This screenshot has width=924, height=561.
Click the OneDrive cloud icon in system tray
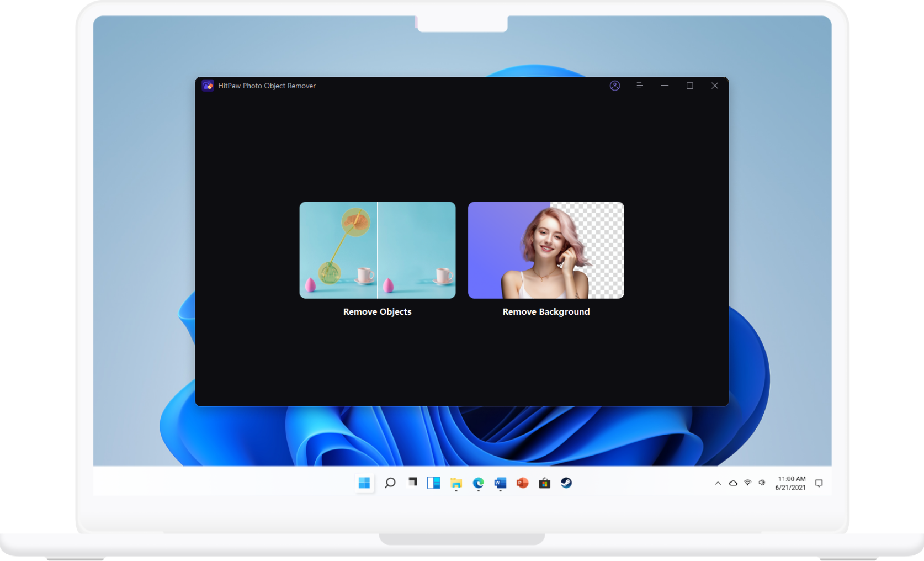click(732, 483)
